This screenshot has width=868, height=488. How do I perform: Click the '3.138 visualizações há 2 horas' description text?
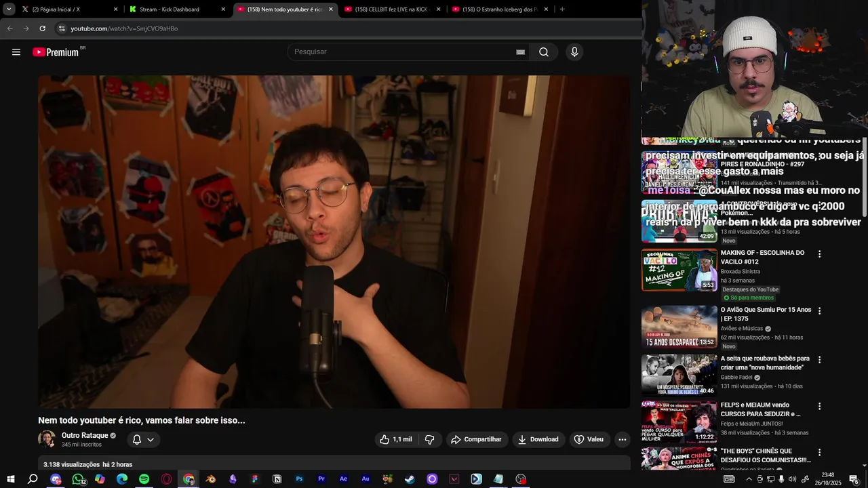87,464
